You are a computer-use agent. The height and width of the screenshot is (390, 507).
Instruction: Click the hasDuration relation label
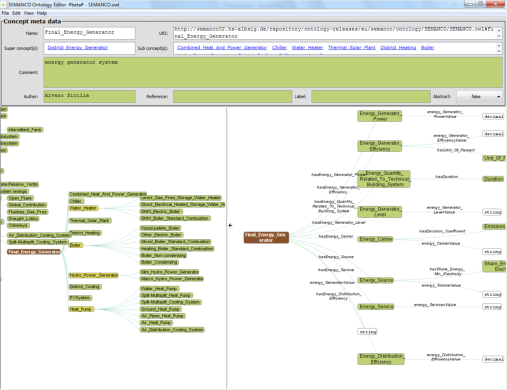[x=447, y=177]
